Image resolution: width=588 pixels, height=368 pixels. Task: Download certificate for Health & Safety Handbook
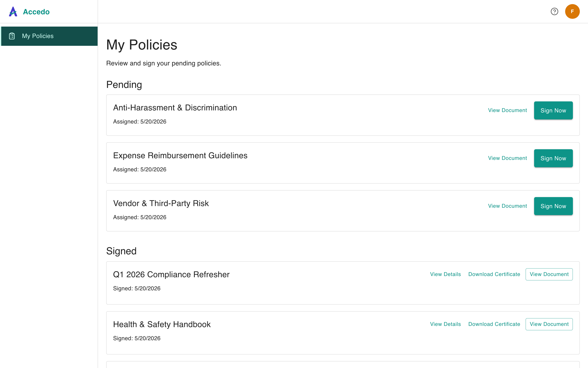(494, 324)
